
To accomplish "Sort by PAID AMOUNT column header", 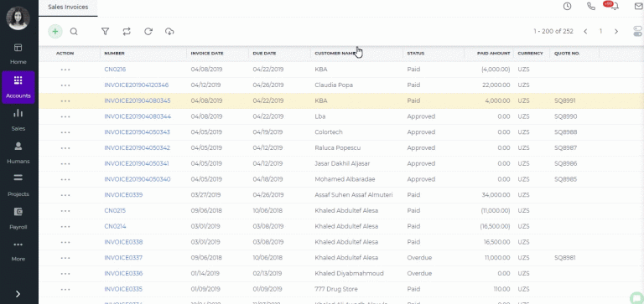I will (x=493, y=54).
